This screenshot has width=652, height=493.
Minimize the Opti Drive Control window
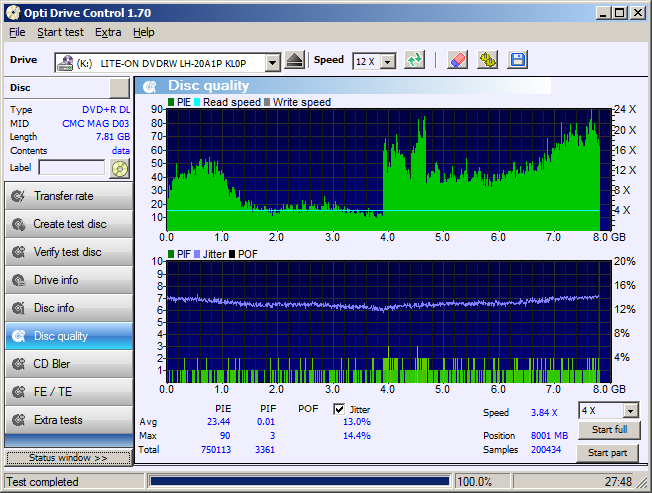click(603, 13)
